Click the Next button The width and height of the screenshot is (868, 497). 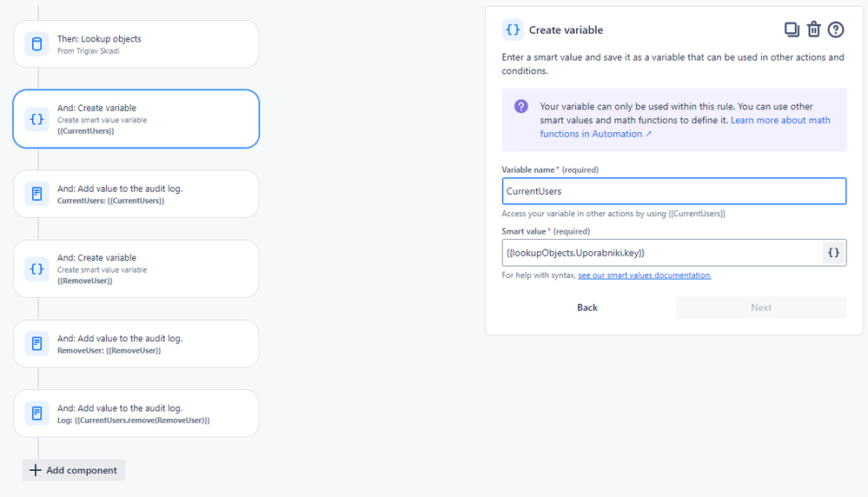pyautogui.click(x=761, y=308)
